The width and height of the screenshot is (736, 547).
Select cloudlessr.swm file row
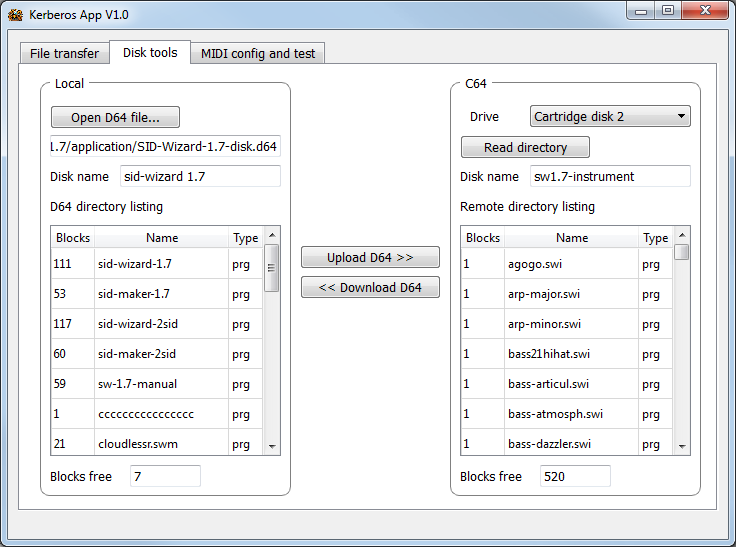pyautogui.click(x=137, y=444)
